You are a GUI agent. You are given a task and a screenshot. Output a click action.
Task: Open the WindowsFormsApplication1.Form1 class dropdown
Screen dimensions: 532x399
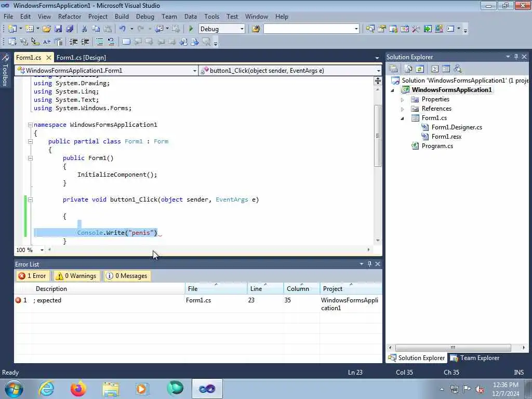(195, 71)
